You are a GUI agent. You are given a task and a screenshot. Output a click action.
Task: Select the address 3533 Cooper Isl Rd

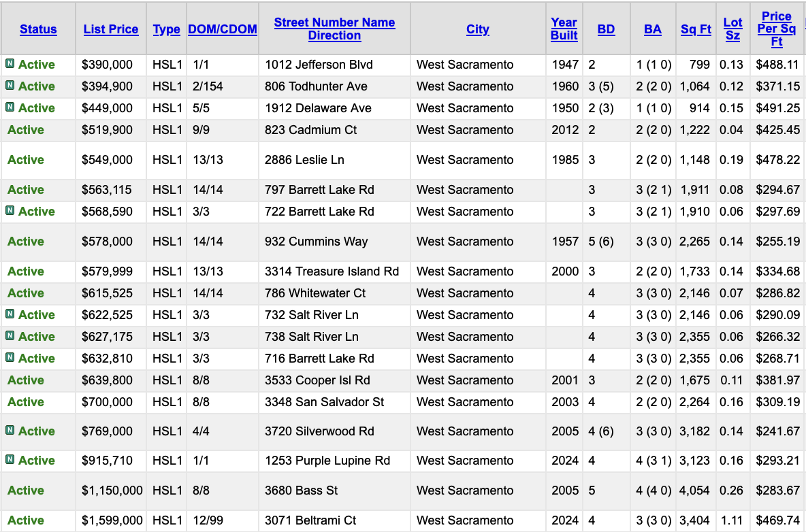317,380
